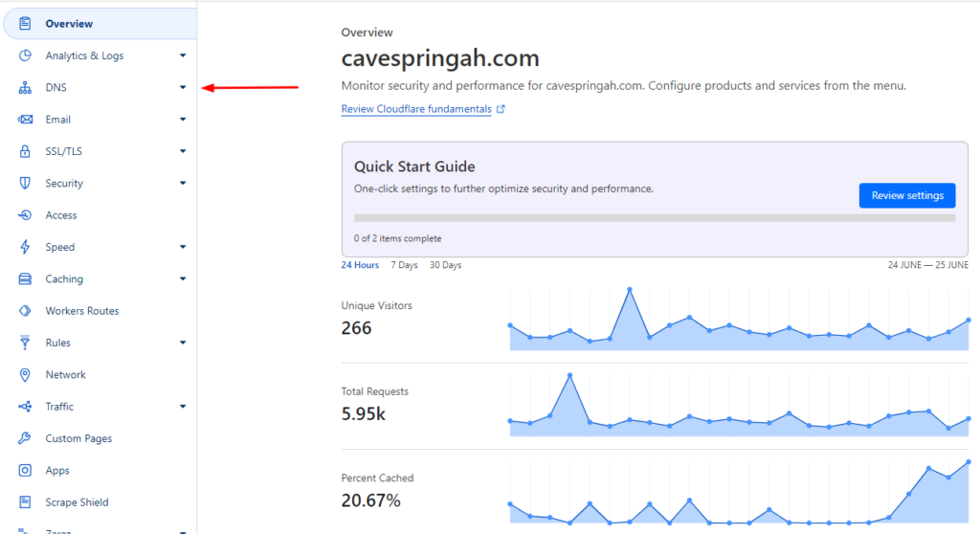Expand the DNS menu arrow
This screenshot has width=980, height=534.
point(183,88)
